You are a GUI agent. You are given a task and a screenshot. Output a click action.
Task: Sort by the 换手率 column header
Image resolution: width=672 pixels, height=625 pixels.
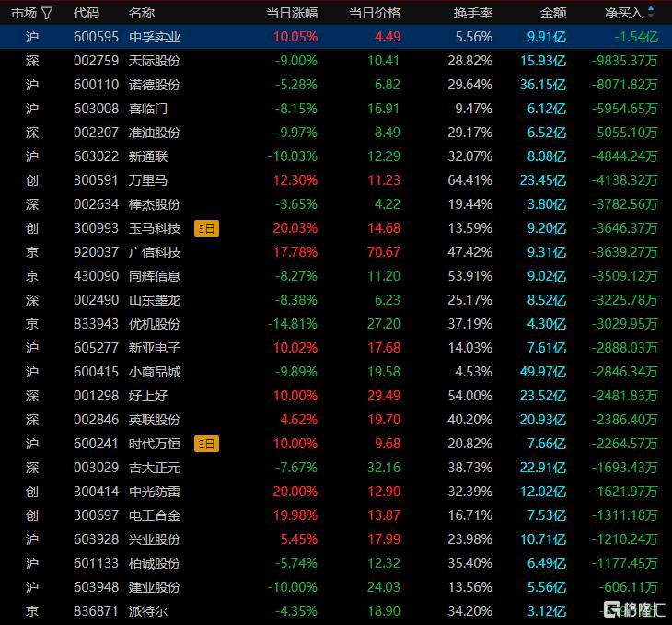tap(473, 13)
